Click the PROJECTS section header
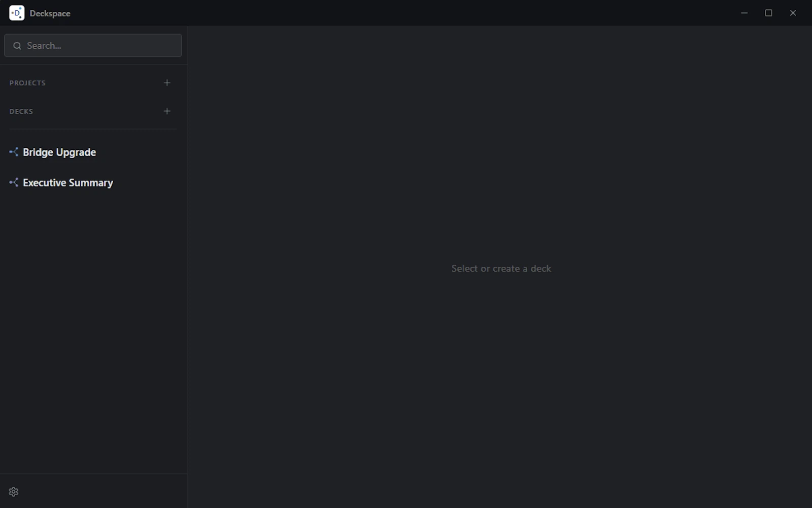This screenshot has height=508, width=812. tap(27, 83)
